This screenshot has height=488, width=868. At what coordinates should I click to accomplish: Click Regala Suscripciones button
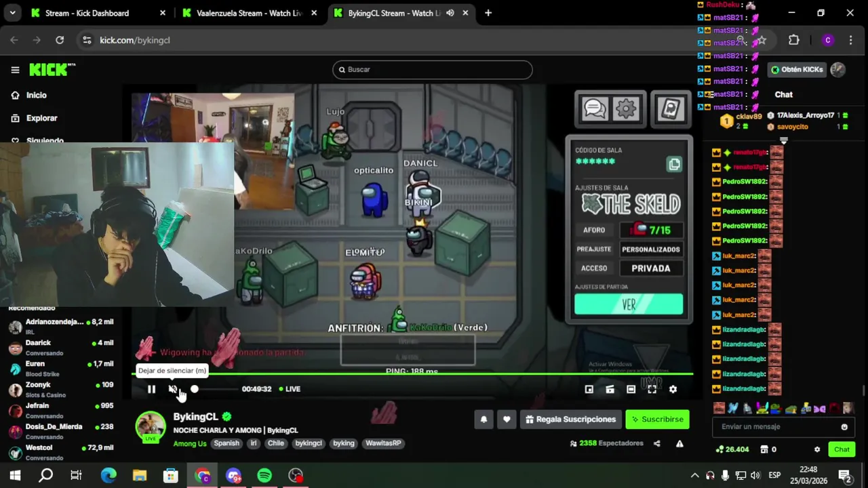(x=570, y=420)
